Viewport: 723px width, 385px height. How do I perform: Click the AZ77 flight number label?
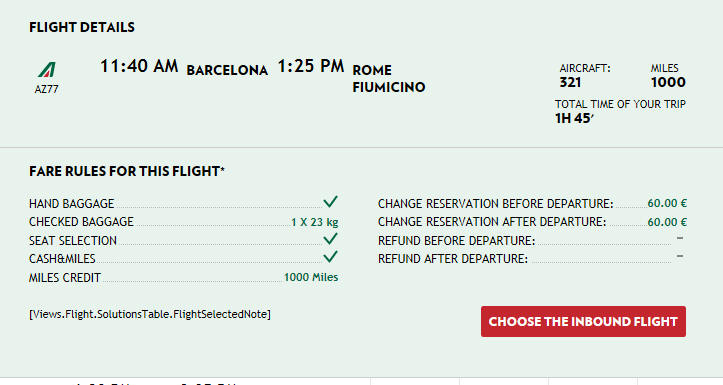[47, 89]
